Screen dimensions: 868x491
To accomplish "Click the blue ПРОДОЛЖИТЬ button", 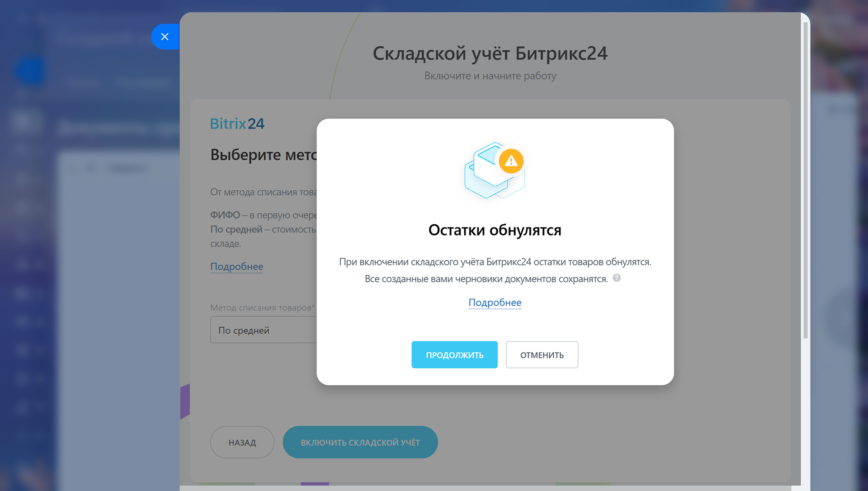I will point(454,354).
